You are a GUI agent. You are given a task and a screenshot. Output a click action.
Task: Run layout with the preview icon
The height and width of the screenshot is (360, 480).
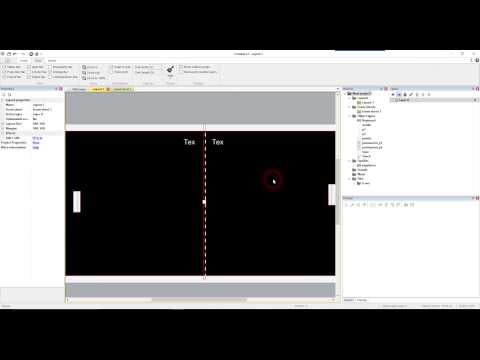pos(31,54)
